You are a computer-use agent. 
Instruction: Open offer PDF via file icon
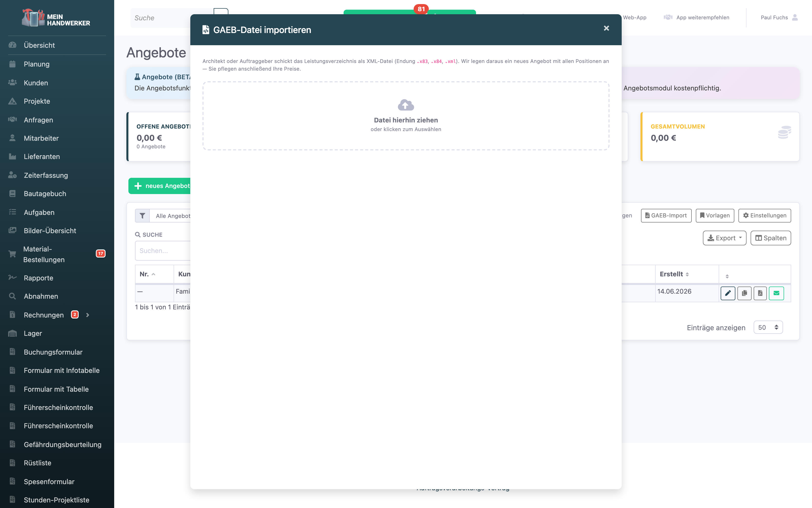click(x=760, y=293)
